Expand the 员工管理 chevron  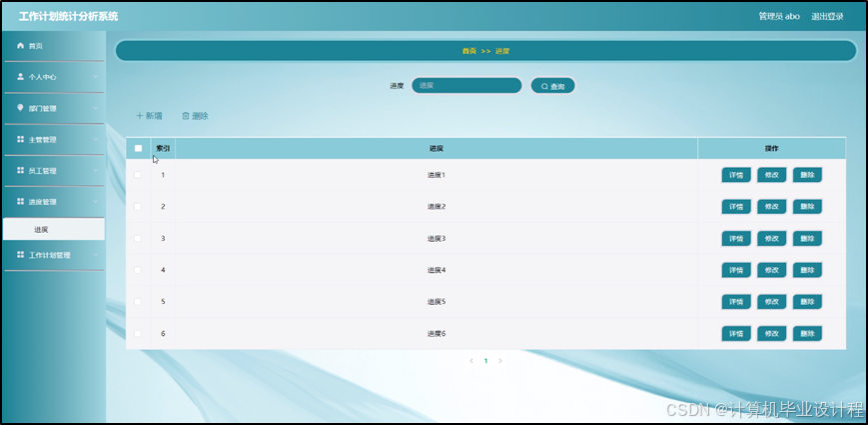coord(95,170)
